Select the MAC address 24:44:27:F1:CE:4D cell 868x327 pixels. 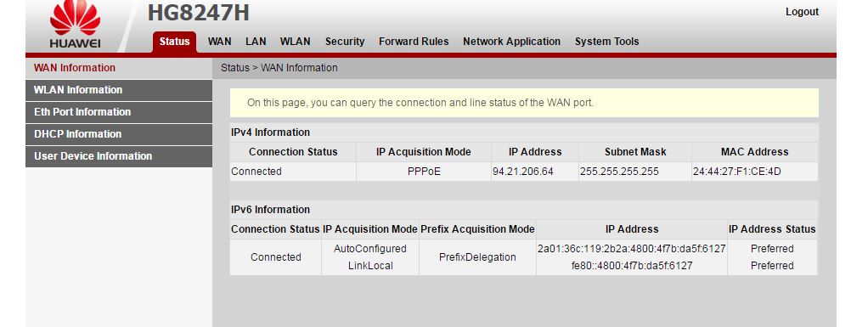tap(754, 172)
